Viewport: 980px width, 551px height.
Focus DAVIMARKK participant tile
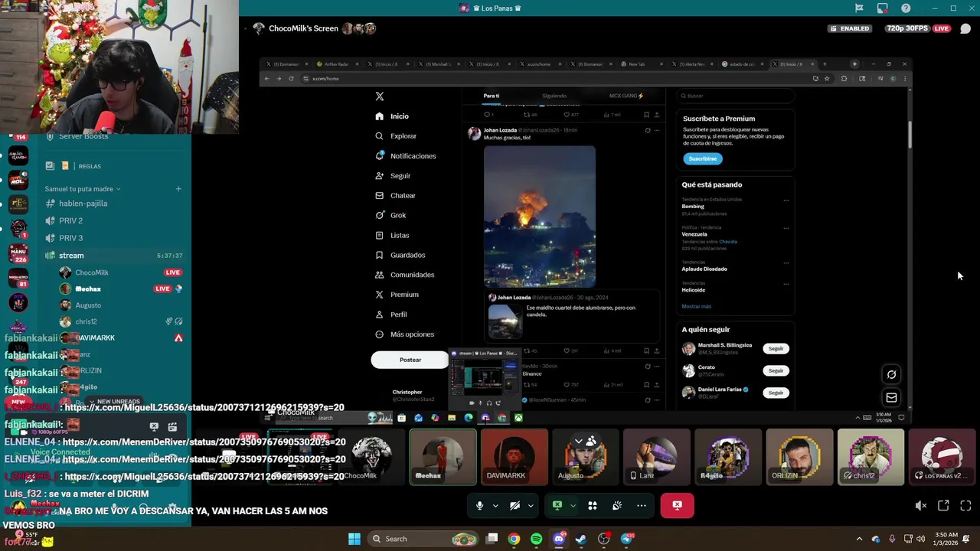tap(514, 457)
